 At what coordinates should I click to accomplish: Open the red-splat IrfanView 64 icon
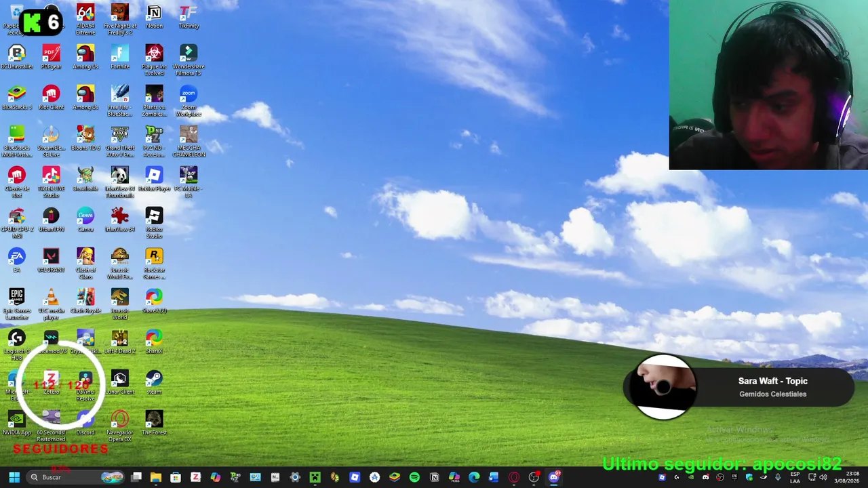[x=120, y=220]
